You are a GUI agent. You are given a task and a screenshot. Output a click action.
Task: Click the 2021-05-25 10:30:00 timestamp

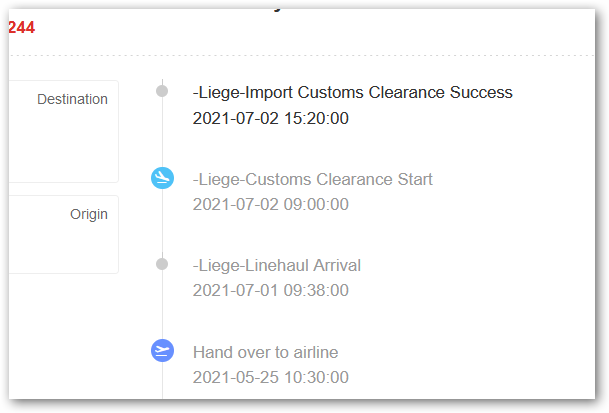pos(270,378)
